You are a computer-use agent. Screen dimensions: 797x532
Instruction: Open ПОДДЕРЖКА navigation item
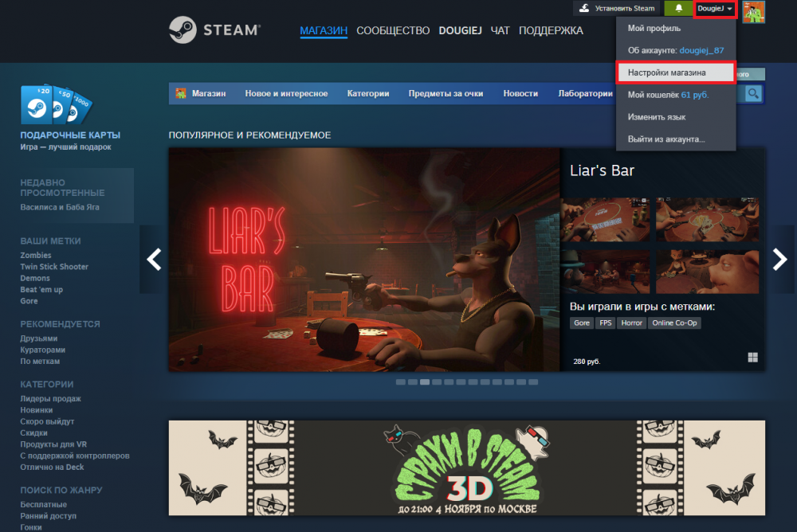coord(551,30)
